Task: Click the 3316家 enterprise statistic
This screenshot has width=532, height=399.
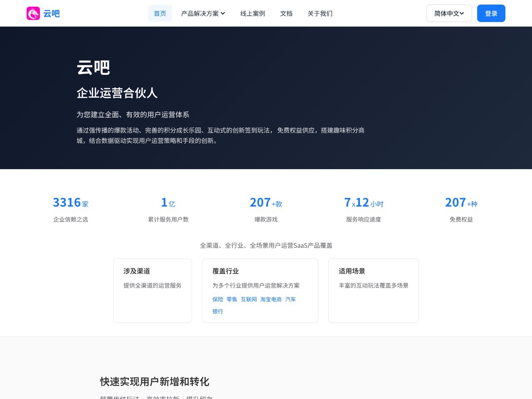Action: tap(71, 202)
